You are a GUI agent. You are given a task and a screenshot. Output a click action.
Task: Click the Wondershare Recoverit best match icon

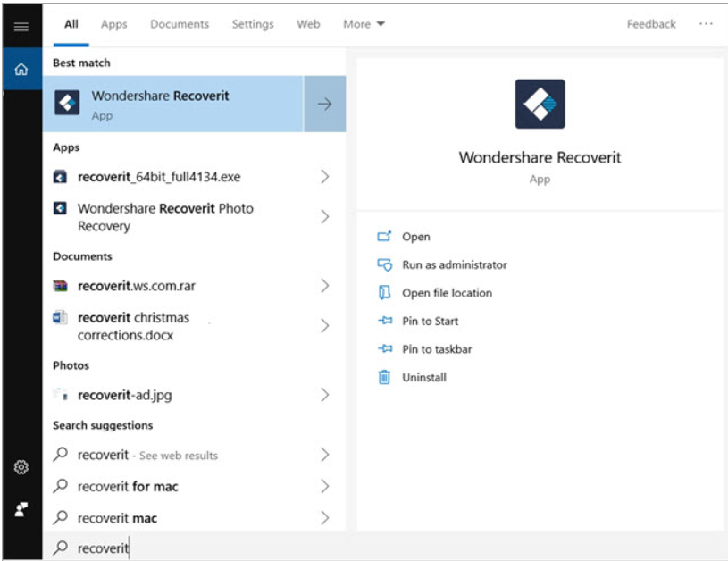67,103
